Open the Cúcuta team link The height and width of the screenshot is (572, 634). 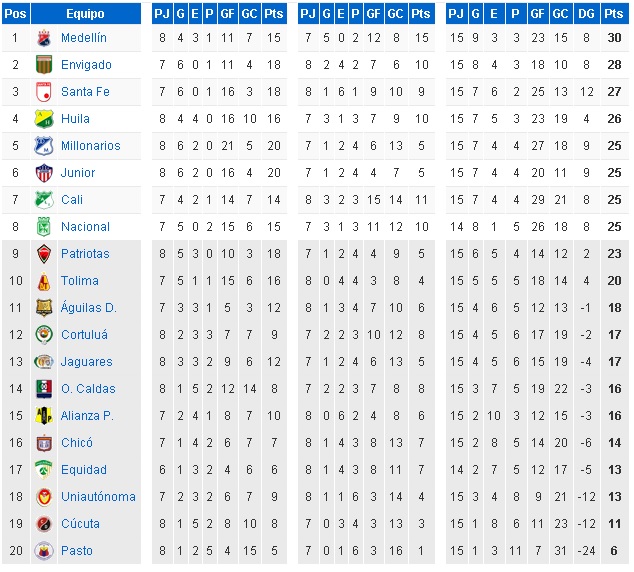(80, 523)
